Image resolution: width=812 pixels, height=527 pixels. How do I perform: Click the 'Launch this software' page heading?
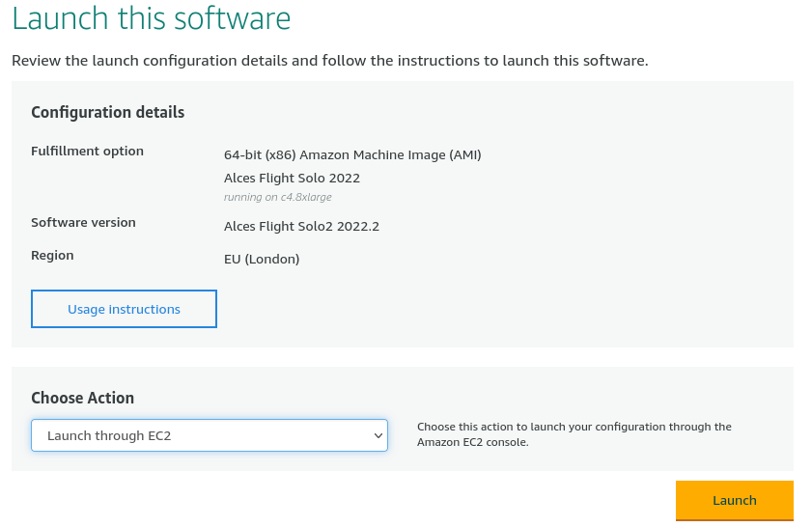152,18
